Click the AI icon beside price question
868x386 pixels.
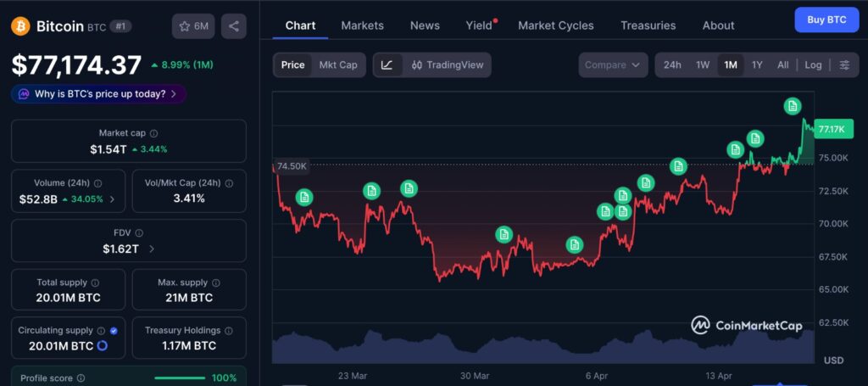coord(24,94)
